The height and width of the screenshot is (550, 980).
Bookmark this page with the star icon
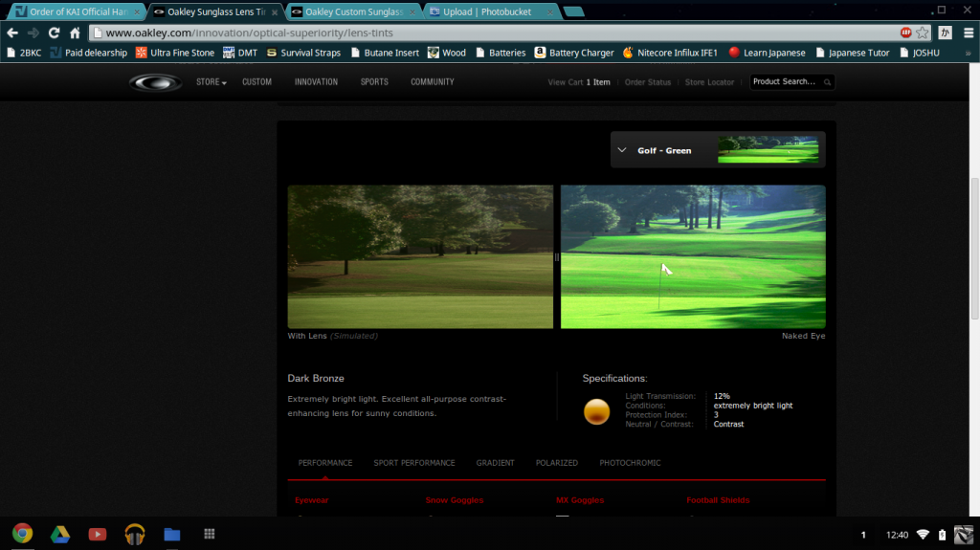(x=923, y=33)
